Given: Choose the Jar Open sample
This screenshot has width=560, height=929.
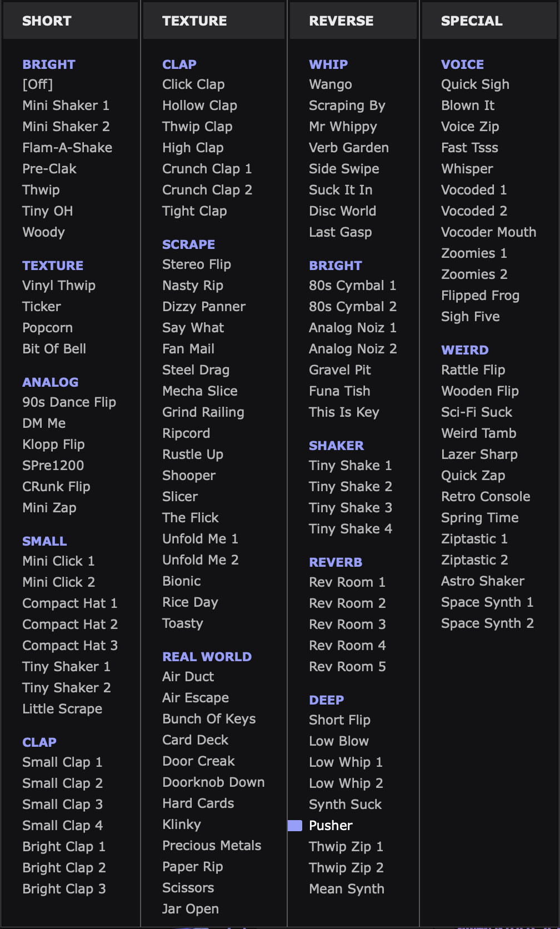Looking at the screenshot, I should click(191, 909).
